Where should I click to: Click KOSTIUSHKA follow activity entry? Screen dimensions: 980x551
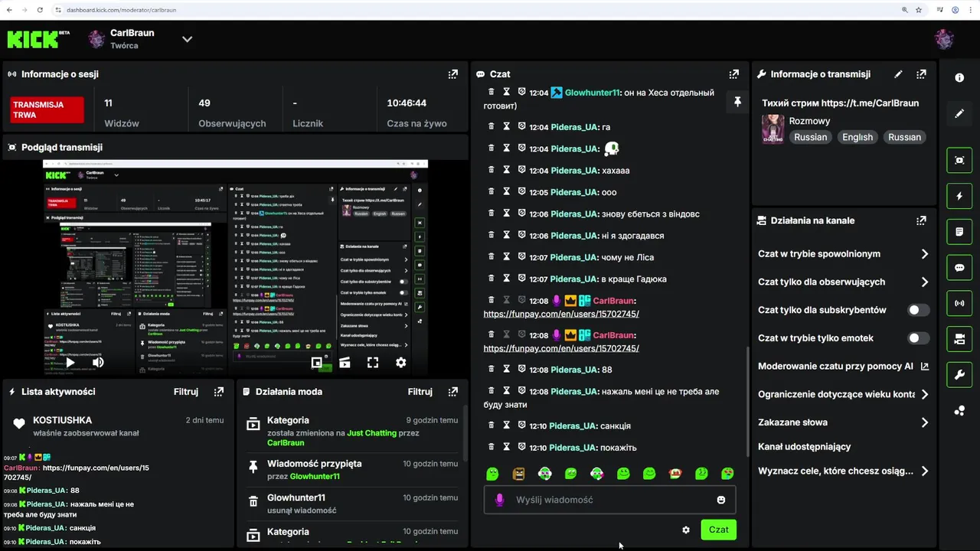click(119, 426)
